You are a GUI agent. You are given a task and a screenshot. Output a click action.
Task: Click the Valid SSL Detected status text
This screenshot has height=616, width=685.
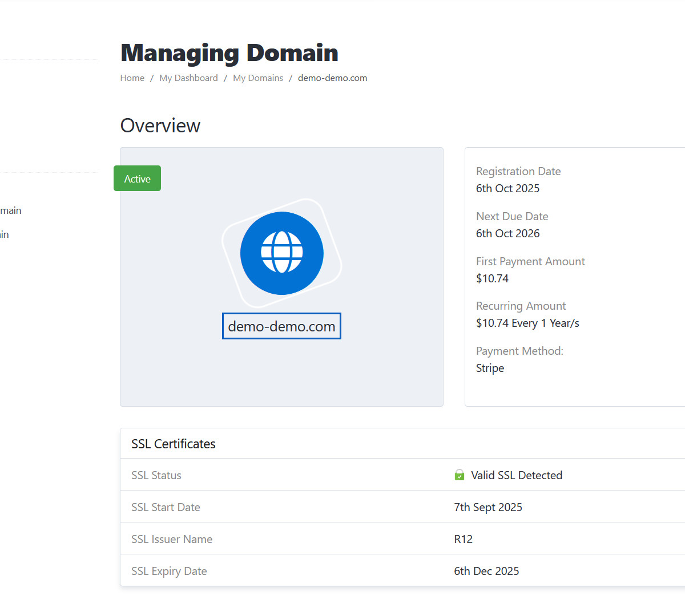tap(517, 475)
